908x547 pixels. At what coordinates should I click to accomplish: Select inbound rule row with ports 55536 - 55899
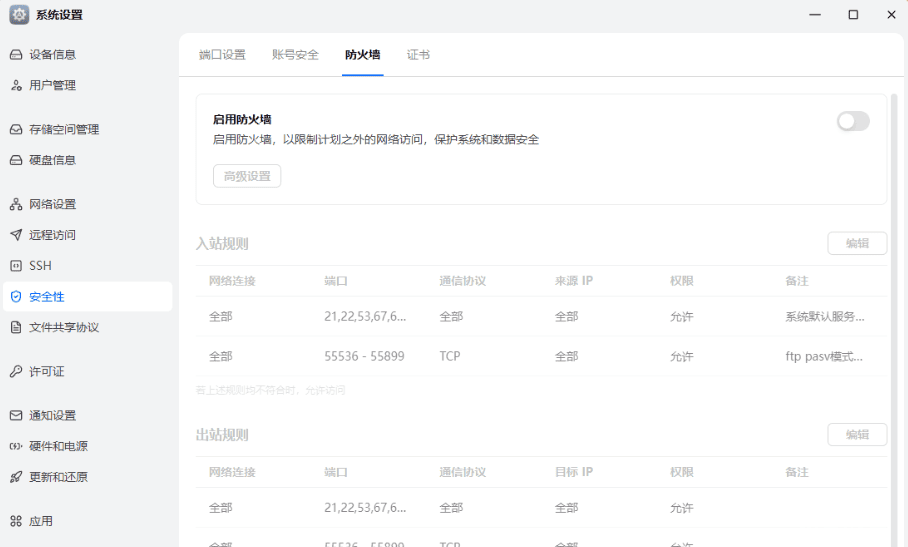tap(541, 357)
